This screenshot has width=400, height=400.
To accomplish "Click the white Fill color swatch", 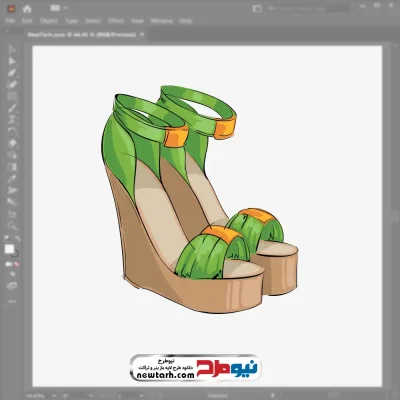I will 9,249.
